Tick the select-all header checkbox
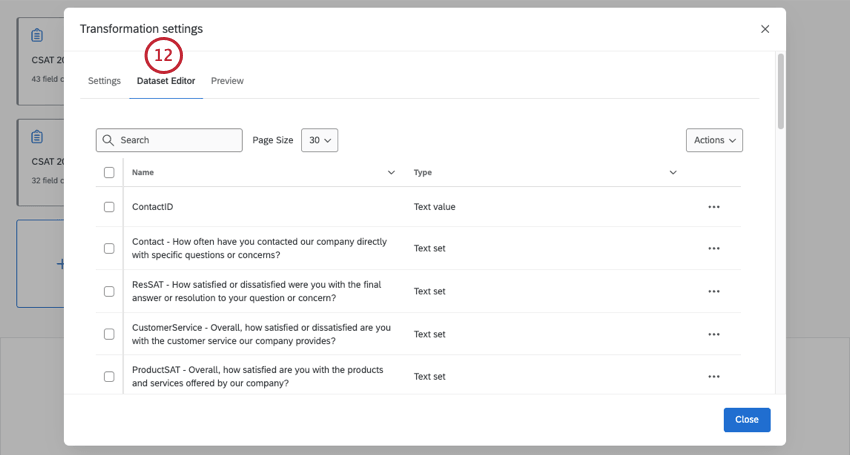The width and height of the screenshot is (850, 455). (x=109, y=172)
